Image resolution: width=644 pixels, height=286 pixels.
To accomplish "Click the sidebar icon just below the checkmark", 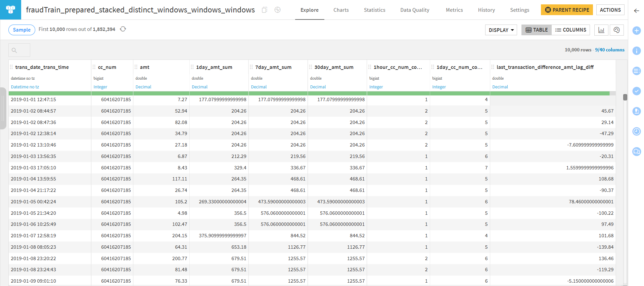I will point(637,111).
